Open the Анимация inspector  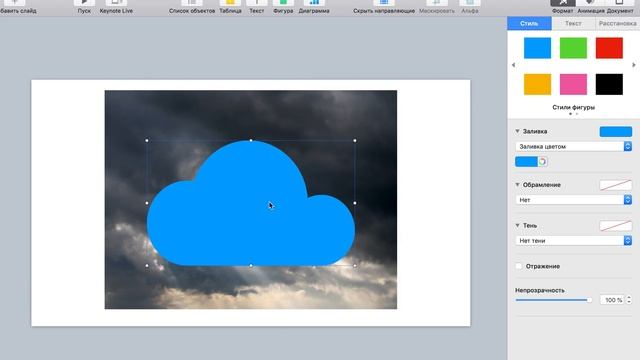(x=591, y=7)
